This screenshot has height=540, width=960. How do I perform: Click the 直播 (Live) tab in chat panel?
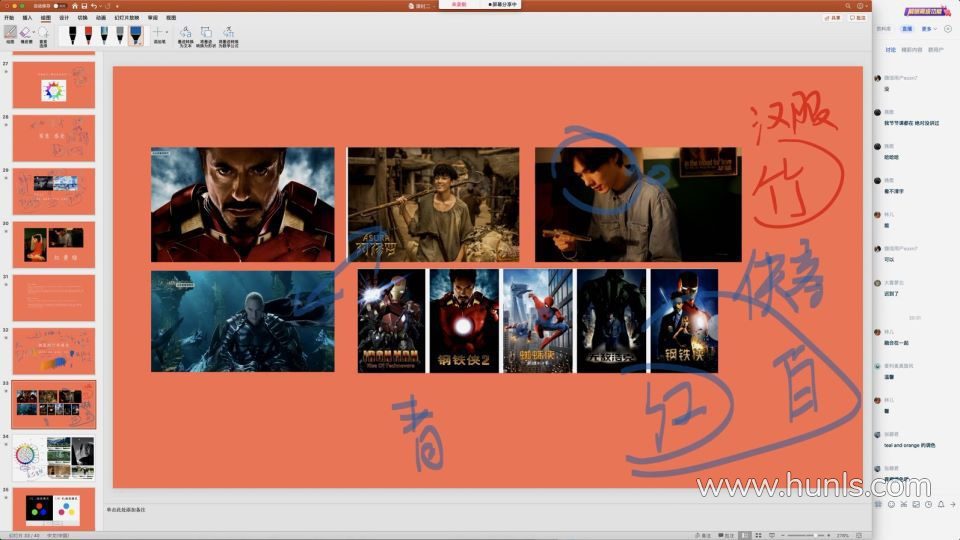[x=907, y=29]
